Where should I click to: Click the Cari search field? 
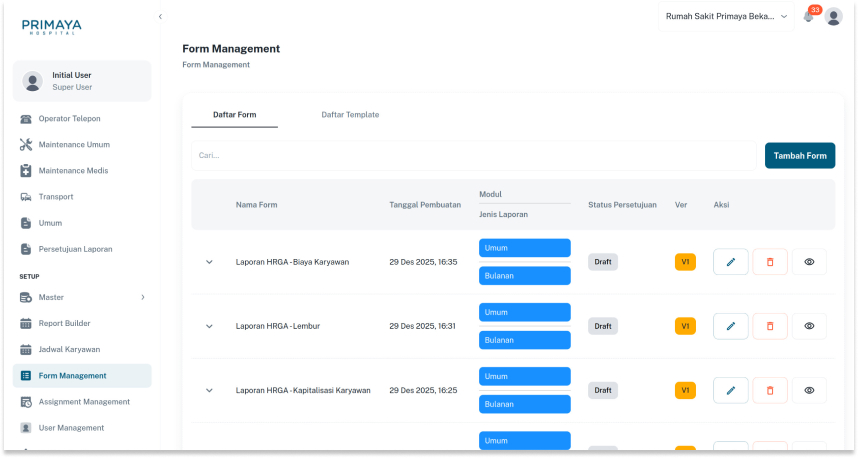472,155
